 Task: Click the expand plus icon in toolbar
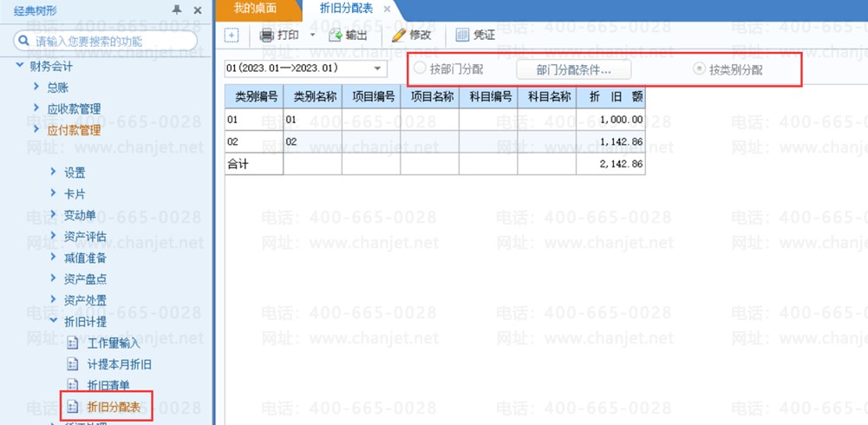pyautogui.click(x=232, y=35)
